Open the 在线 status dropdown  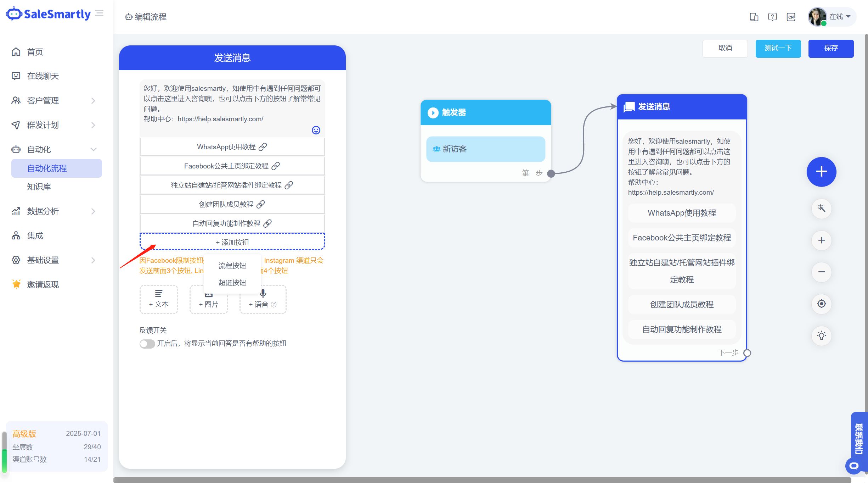pyautogui.click(x=840, y=17)
